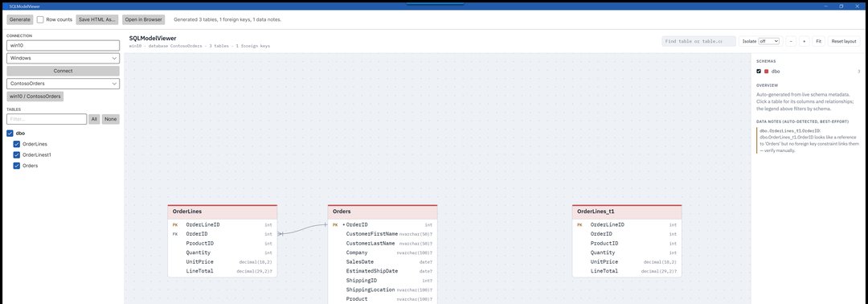
Task: Click the PK badge in OrderLines table
Action: (x=175, y=225)
